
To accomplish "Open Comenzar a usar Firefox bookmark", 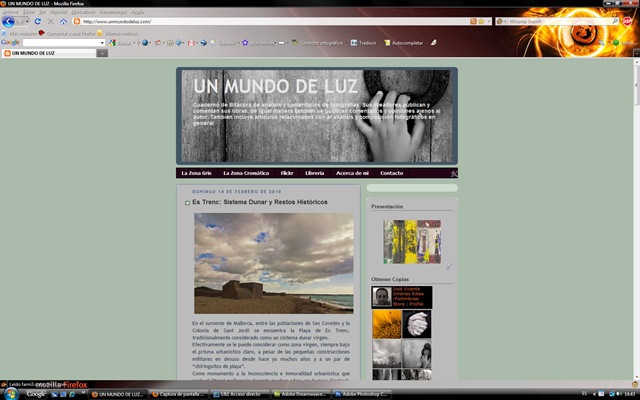I will 67,33.
